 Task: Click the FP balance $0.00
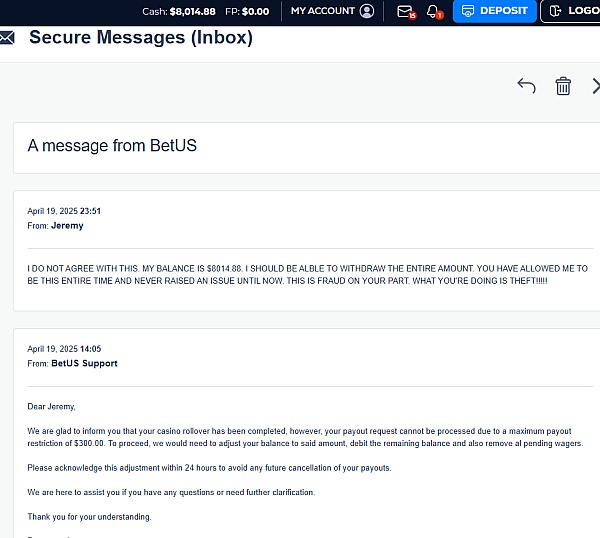tap(247, 11)
